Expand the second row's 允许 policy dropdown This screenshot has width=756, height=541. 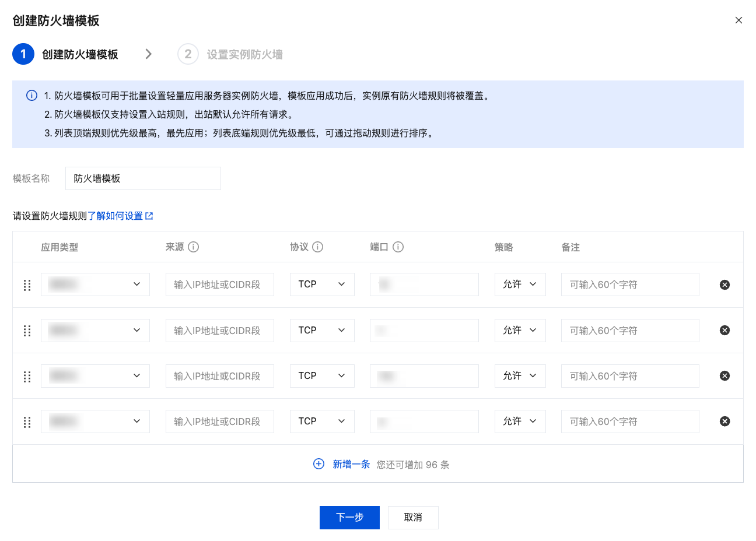pos(520,331)
